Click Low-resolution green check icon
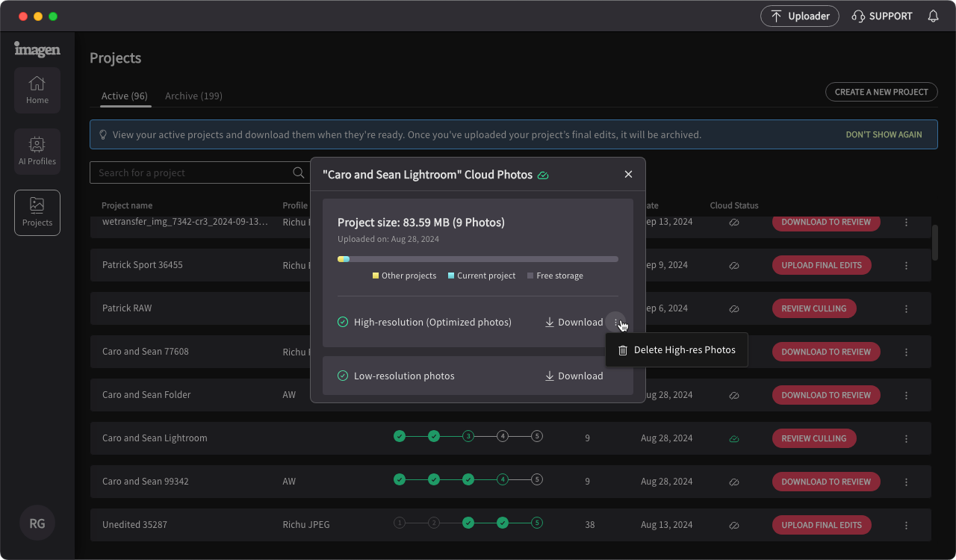This screenshot has width=956, height=560. click(343, 376)
